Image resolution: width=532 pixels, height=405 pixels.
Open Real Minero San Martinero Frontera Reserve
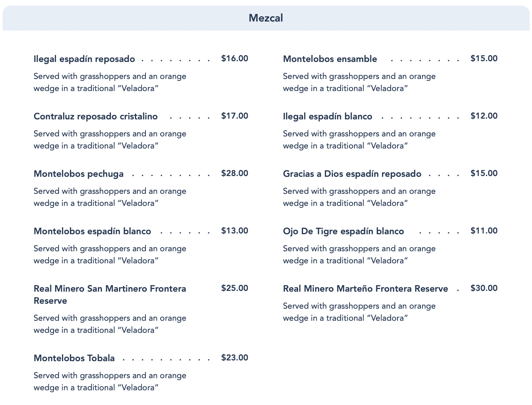(110, 294)
